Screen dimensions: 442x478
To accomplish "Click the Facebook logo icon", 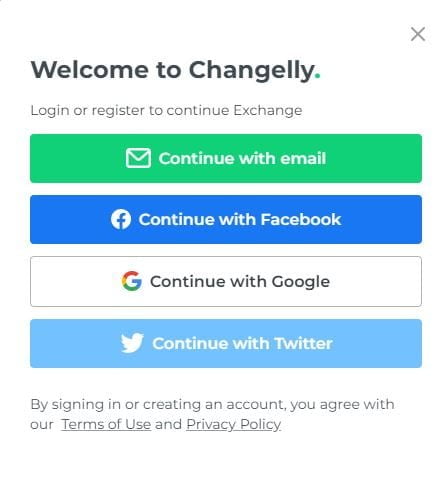I will click(x=121, y=219).
